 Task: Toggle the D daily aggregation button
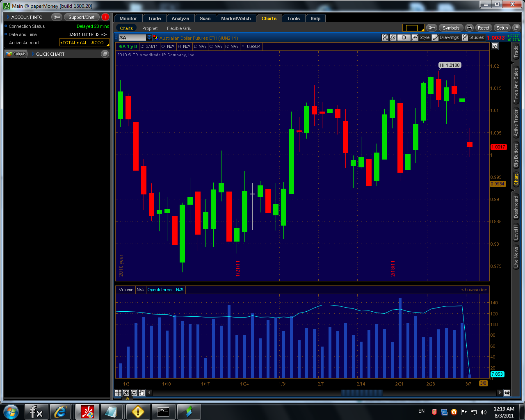click(404, 37)
